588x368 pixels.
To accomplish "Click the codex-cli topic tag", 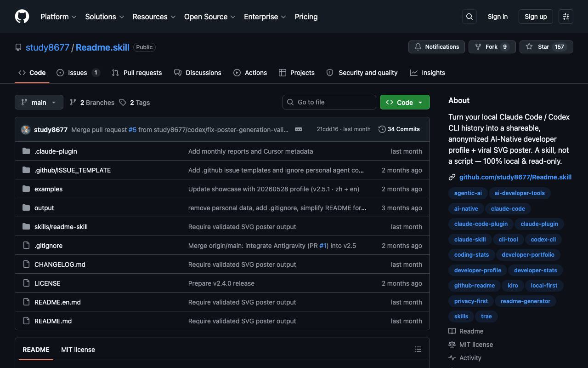I will [x=543, y=240].
